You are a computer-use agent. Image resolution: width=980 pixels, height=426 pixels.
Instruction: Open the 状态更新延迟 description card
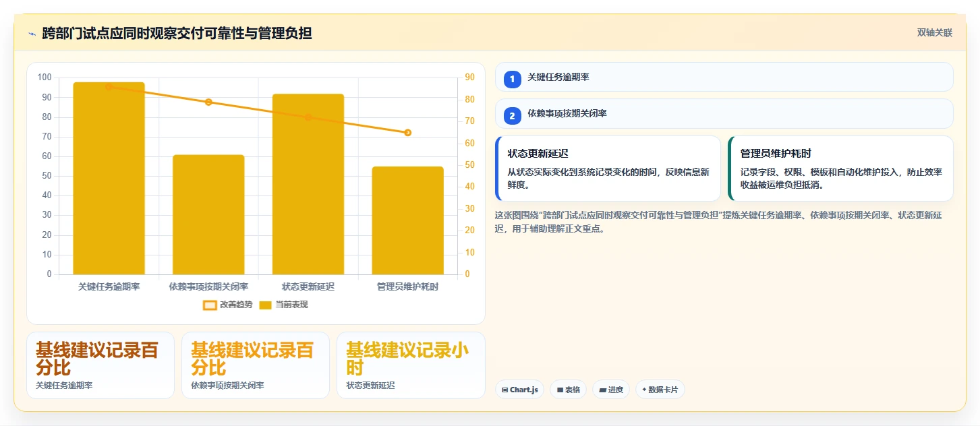coord(608,169)
